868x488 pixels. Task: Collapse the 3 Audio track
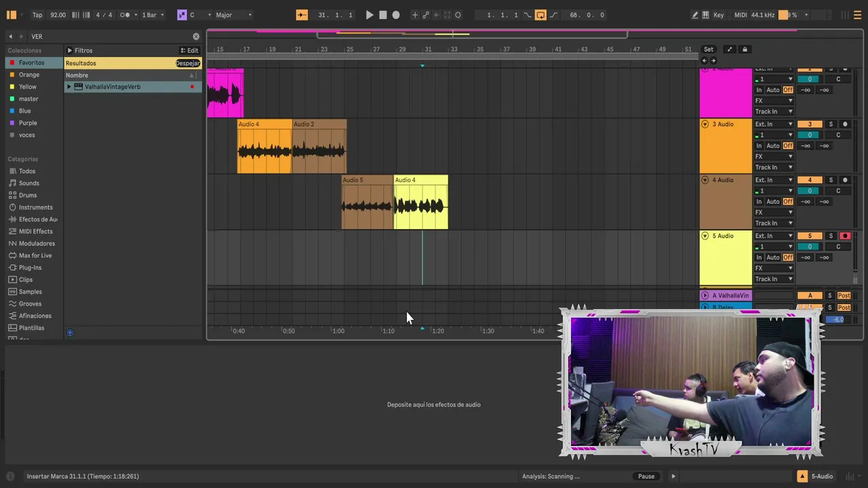pos(705,124)
